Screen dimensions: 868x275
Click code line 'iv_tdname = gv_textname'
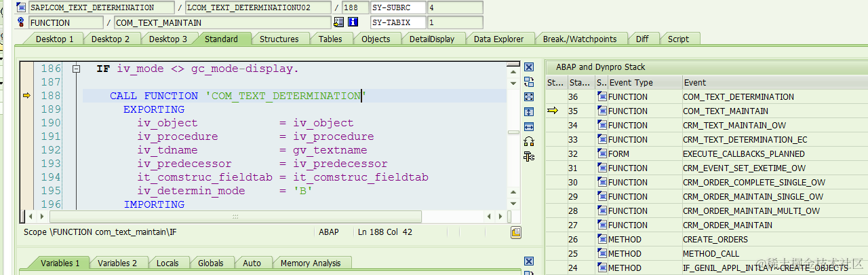coord(252,150)
